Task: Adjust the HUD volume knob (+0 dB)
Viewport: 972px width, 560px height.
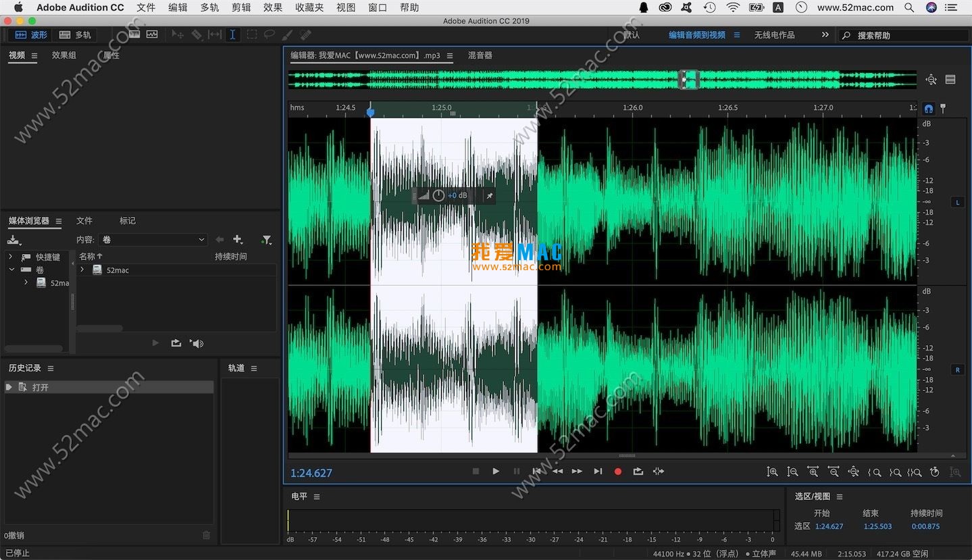Action: tap(438, 195)
